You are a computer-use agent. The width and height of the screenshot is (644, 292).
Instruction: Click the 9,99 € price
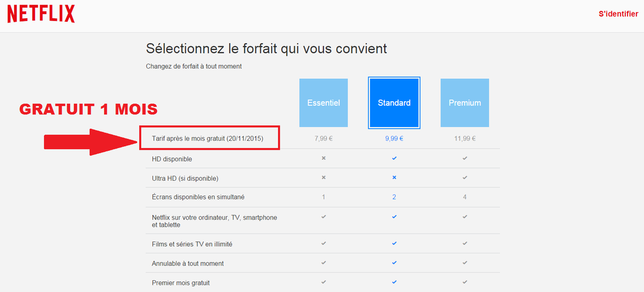click(x=394, y=139)
